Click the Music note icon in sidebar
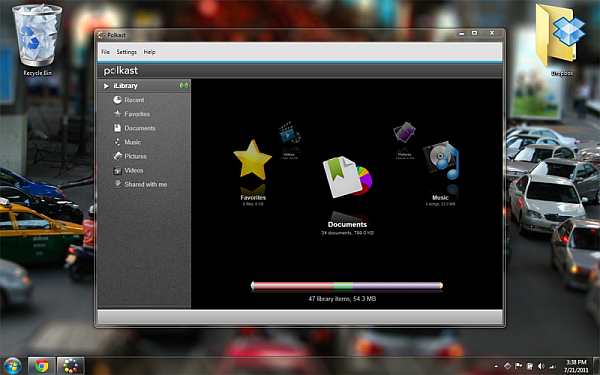Screen dimensions: 600x375 pos(117,142)
